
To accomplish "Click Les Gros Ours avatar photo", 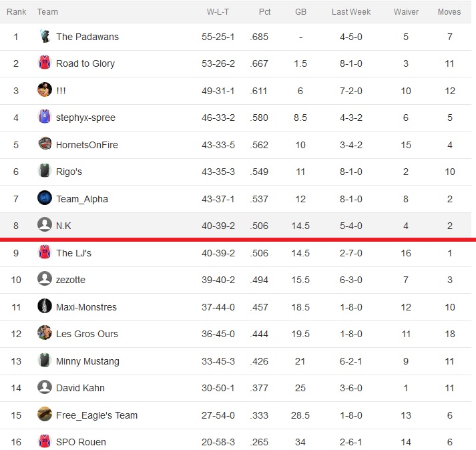I will click(x=45, y=333).
